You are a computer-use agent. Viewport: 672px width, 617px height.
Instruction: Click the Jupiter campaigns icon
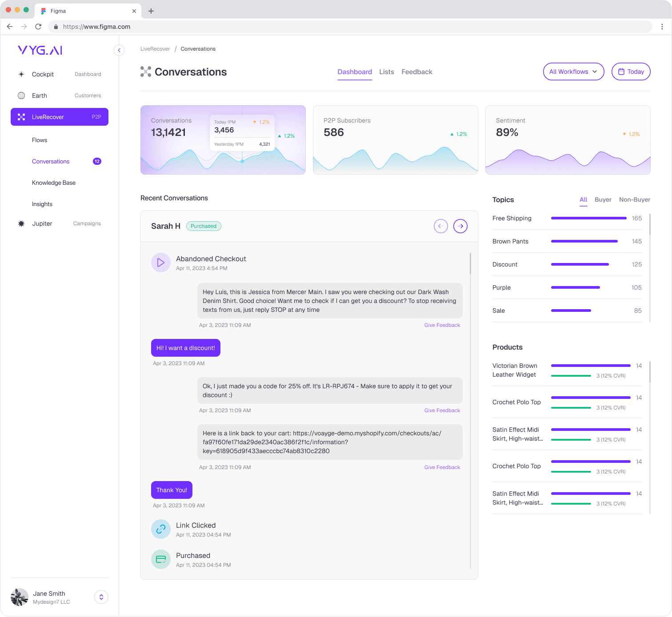tap(21, 223)
